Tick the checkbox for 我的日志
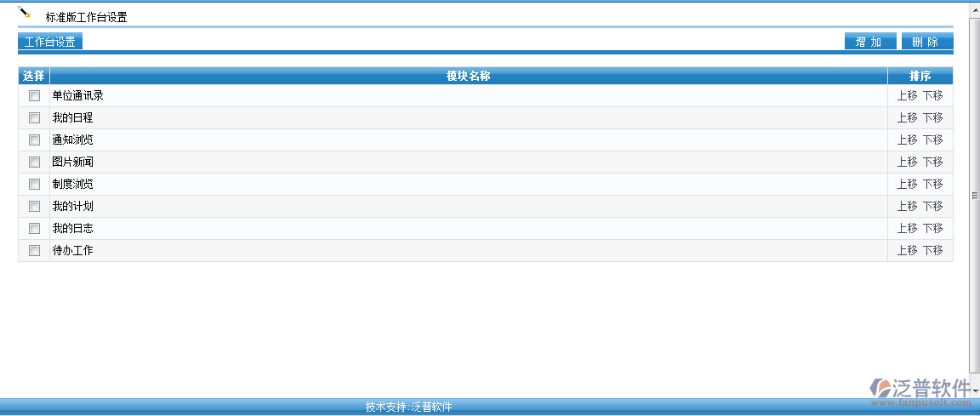Image resolution: width=980 pixels, height=416 pixels. (x=34, y=229)
